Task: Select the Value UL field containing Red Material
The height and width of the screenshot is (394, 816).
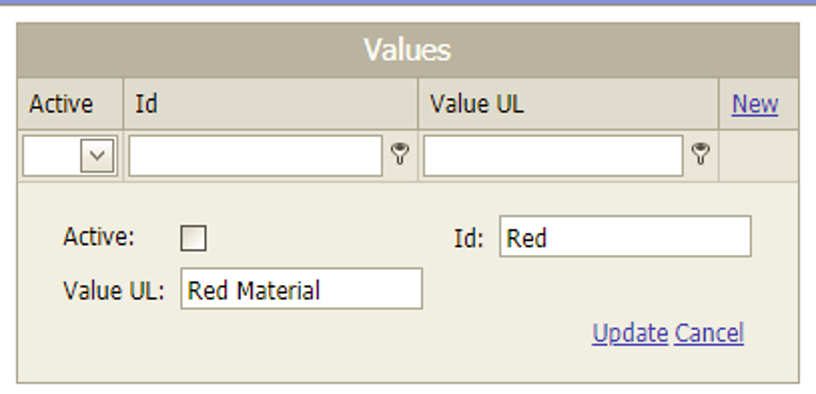Action: (301, 289)
